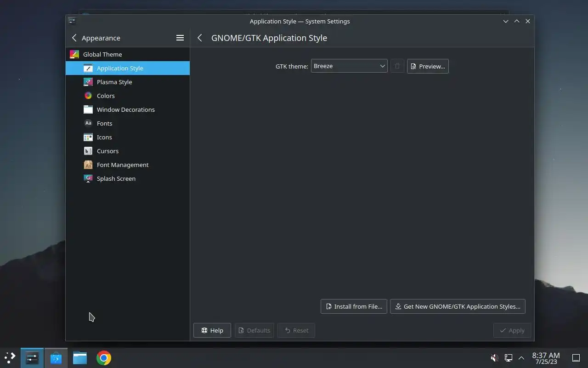This screenshot has height=368, width=588.
Task: Click the muted volume tray icon
Action: click(x=495, y=358)
